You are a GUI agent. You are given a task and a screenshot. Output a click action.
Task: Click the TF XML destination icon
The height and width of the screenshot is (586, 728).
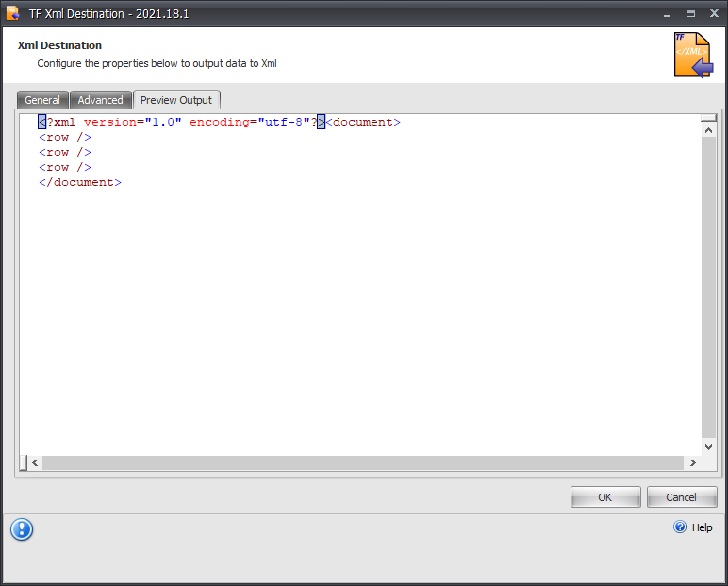click(x=693, y=55)
